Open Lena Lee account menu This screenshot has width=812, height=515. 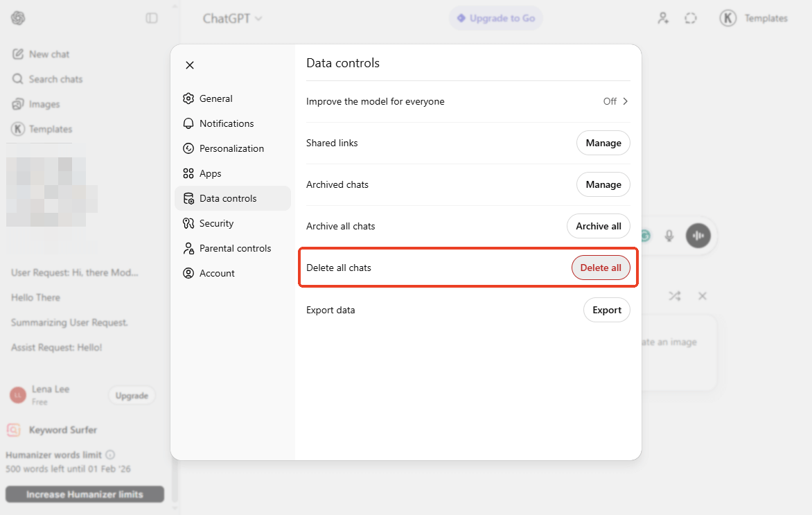pos(50,394)
